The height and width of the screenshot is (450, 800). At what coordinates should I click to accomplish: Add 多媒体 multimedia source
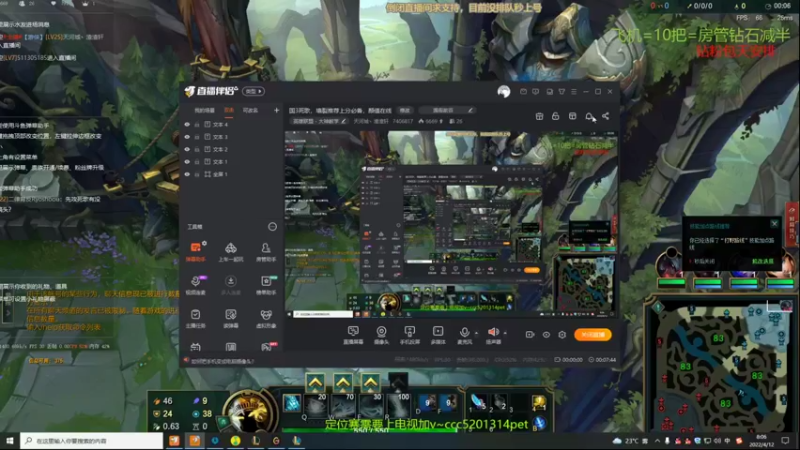coord(438,335)
